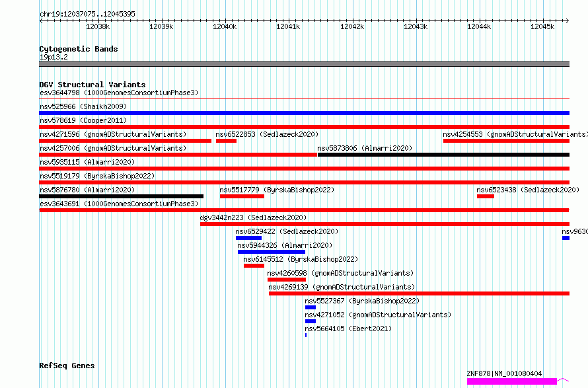Click the blue nsv525966 variant bar
588x388 pixels.
[304, 113]
